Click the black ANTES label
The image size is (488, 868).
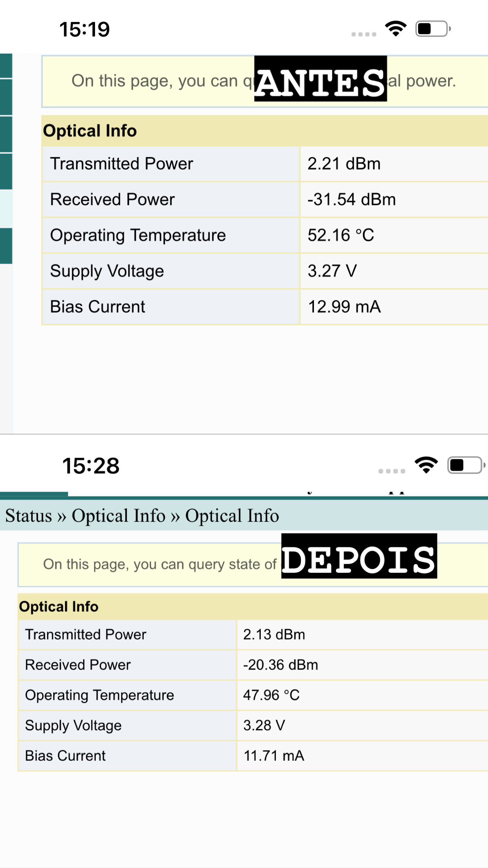pos(320,79)
